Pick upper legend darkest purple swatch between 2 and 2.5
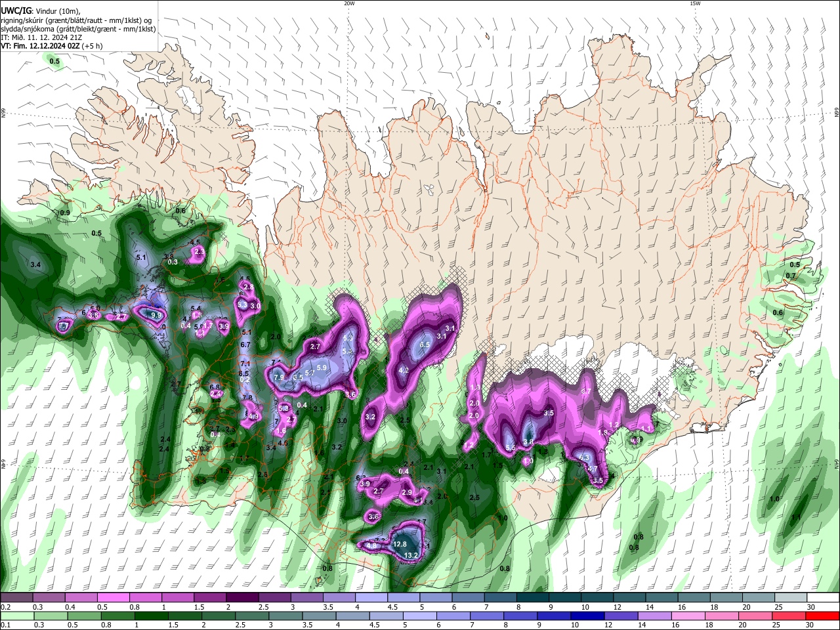Viewport: 840px width, 630px height. [x=241, y=598]
